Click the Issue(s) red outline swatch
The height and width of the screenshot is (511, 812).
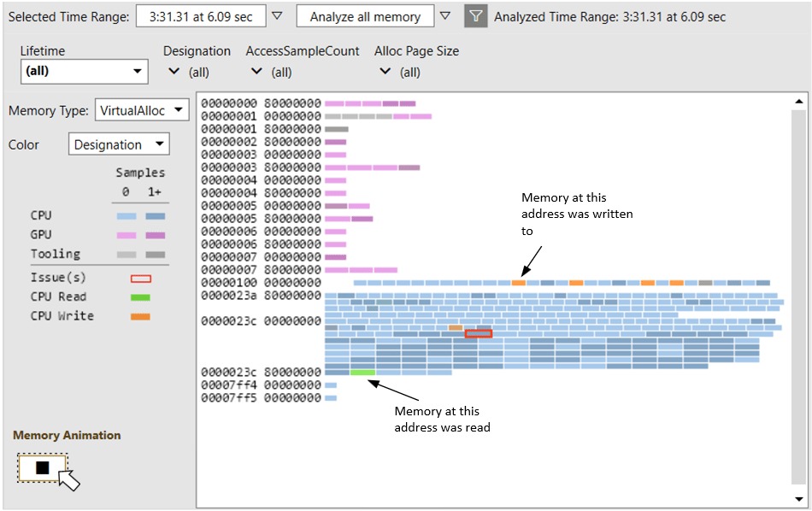pyautogui.click(x=141, y=279)
